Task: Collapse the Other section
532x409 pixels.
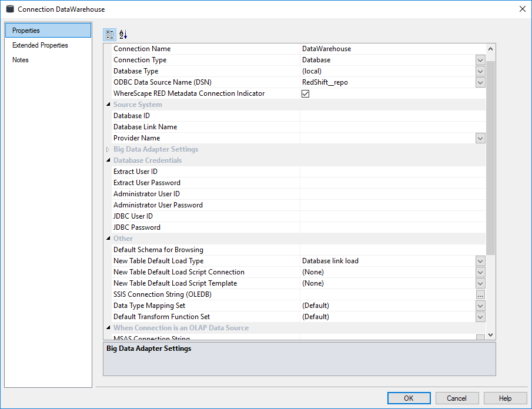Action: tap(108, 239)
